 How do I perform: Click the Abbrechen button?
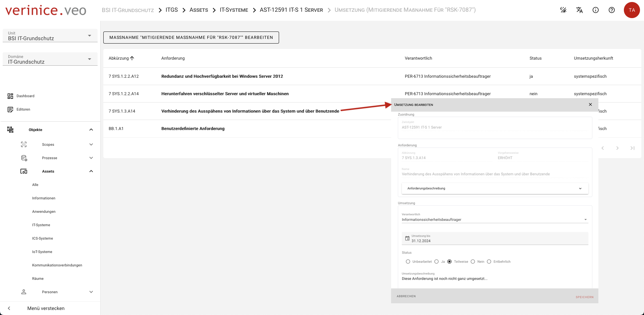(x=406, y=296)
